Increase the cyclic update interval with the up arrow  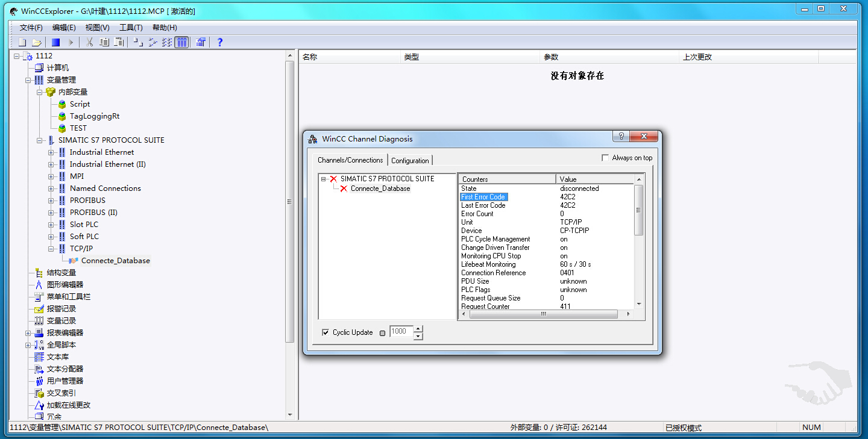[418, 329]
